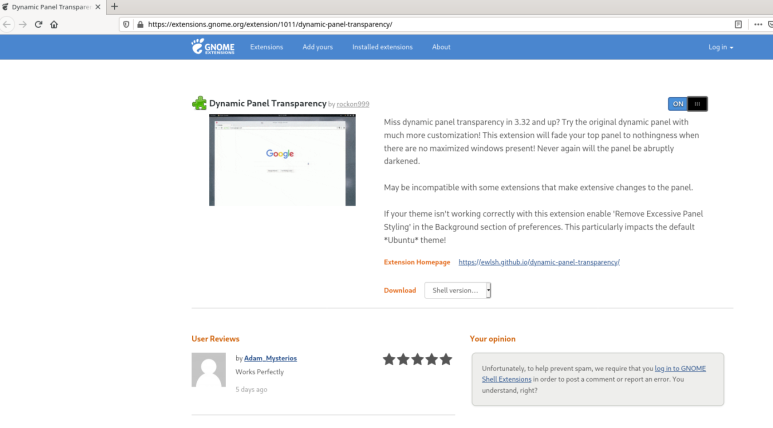Click Adam_Mysterios reviewer avatar image
Image resolution: width=773 pixels, height=428 pixels.
tap(209, 370)
